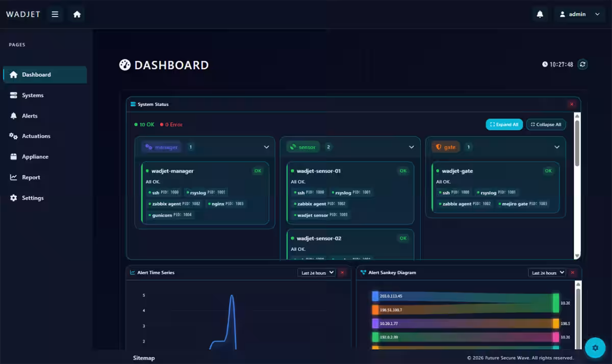The width and height of the screenshot is (612, 364).
Task: Click the dashboard gauge icon
Action: (124, 65)
